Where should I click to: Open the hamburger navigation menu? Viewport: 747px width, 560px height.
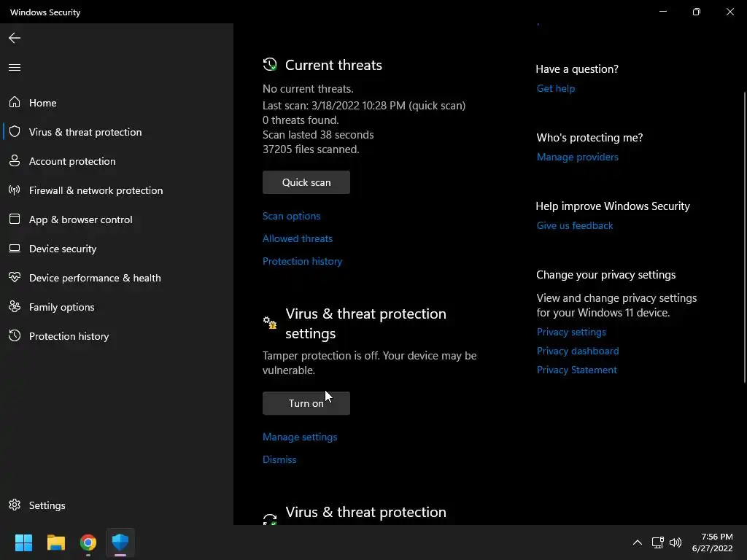tap(15, 67)
